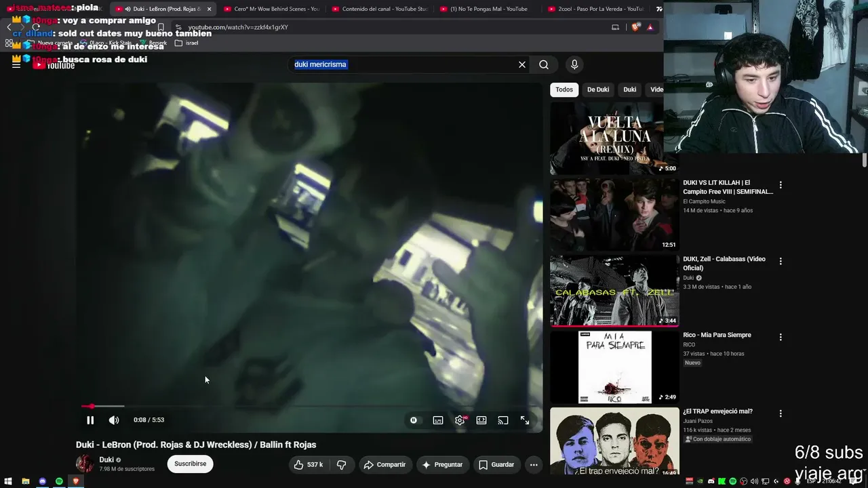Clear the YouTube search box
This screenshot has width=868, height=488.
522,64
